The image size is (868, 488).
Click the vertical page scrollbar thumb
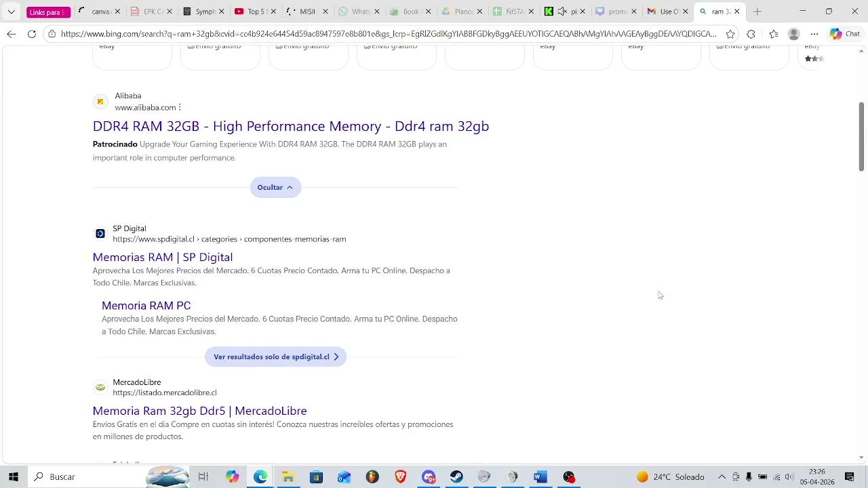point(862,136)
